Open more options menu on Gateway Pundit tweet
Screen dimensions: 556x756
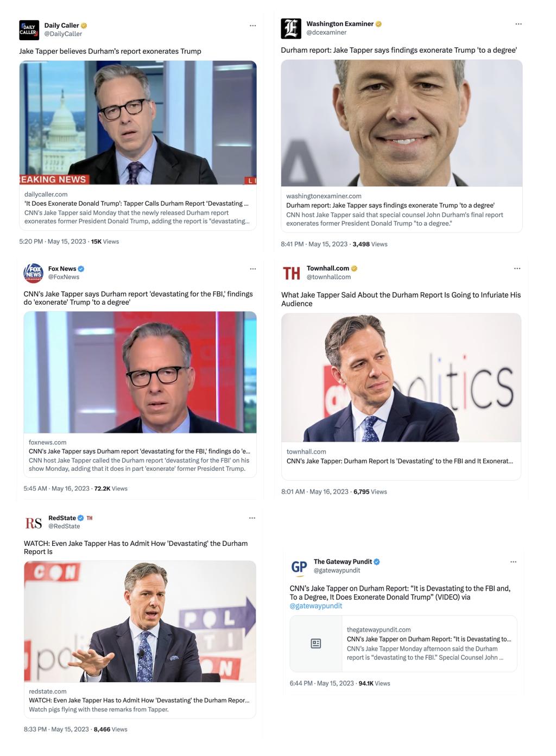pos(513,562)
